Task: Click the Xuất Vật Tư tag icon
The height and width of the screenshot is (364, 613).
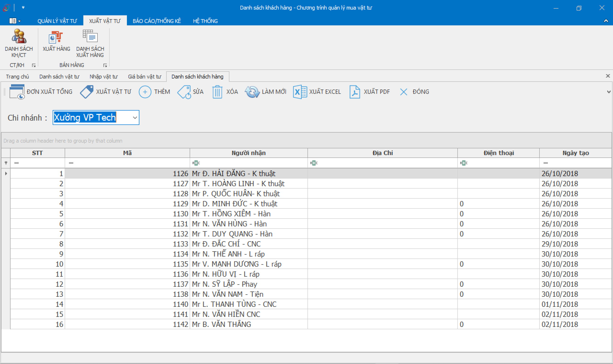Action: pos(87,92)
